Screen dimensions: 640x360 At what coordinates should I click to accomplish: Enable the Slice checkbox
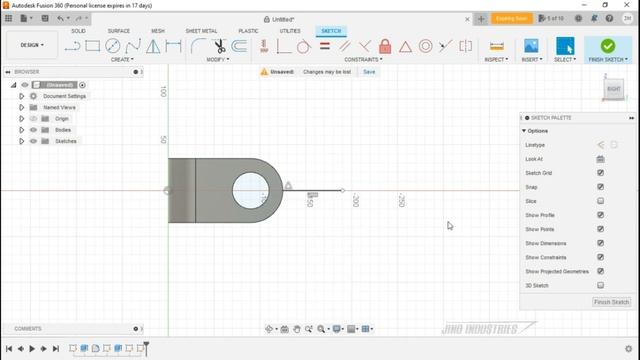[600, 201]
